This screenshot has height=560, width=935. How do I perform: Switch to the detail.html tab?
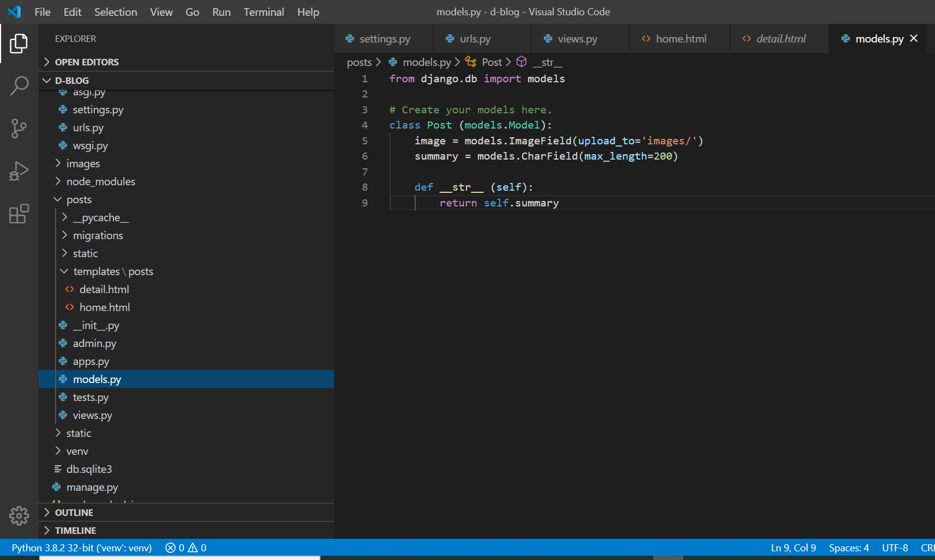(780, 39)
